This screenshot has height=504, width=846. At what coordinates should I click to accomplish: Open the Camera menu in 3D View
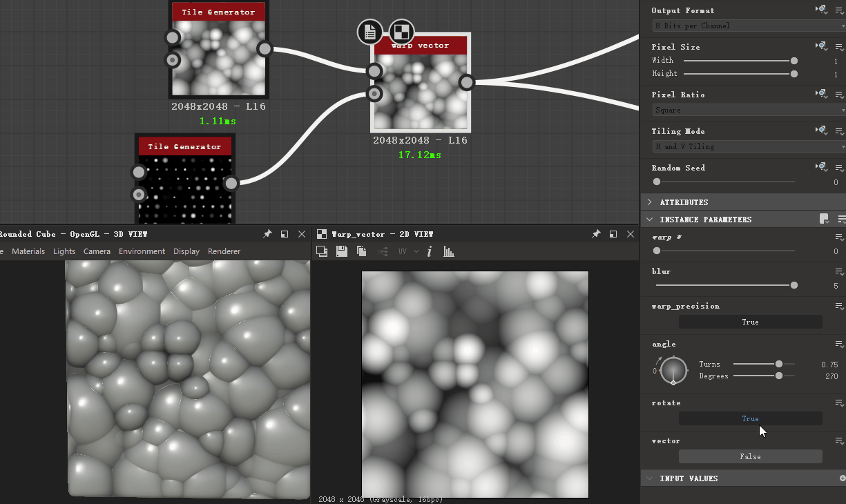click(97, 251)
